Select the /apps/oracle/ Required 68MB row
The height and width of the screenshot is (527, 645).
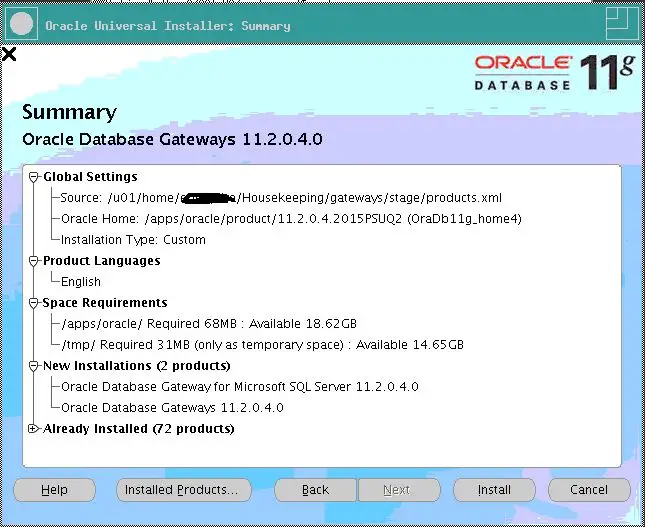209,324
